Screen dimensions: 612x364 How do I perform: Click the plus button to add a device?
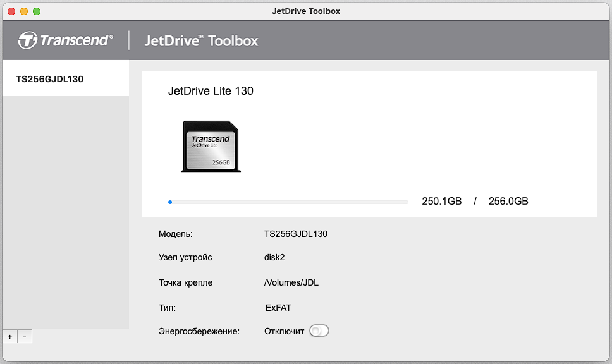[x=10, y=337]
